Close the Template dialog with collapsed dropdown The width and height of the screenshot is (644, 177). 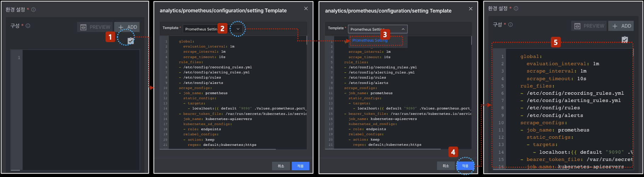click(306, 8)
